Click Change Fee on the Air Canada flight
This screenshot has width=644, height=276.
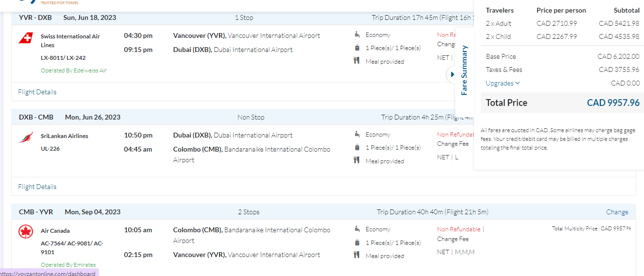(453, 239)
